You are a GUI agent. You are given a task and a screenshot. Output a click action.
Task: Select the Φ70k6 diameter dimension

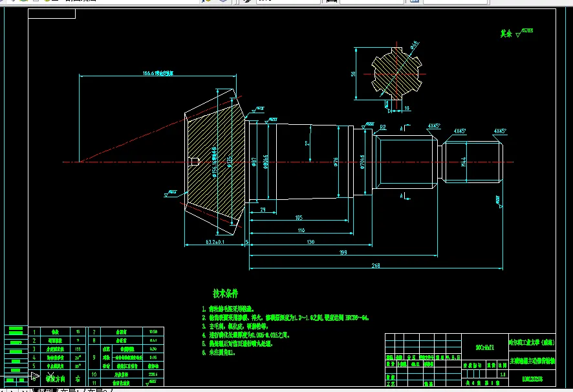362,162
